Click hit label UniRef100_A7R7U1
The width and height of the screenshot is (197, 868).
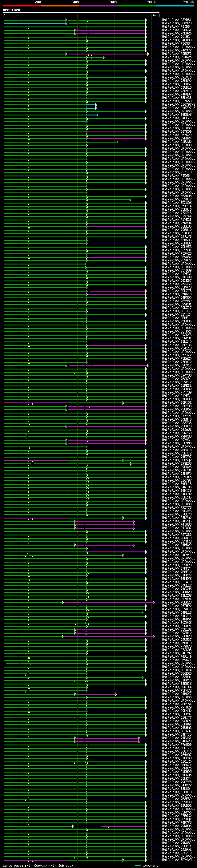click(176, 470)
